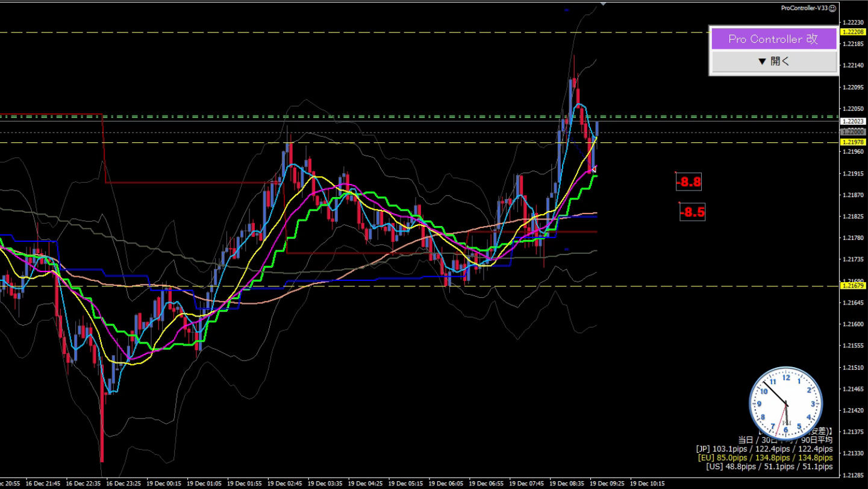Click the ProController-V33 smiley face icon
868x489 pixels.
(832, 8)
